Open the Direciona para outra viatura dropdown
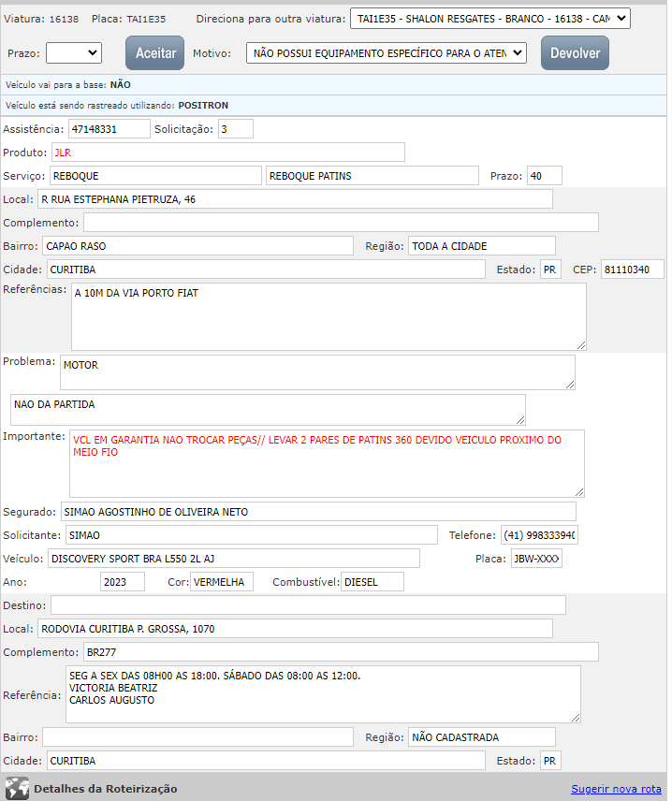Screen dimensions: 672x801 point(489,19)
